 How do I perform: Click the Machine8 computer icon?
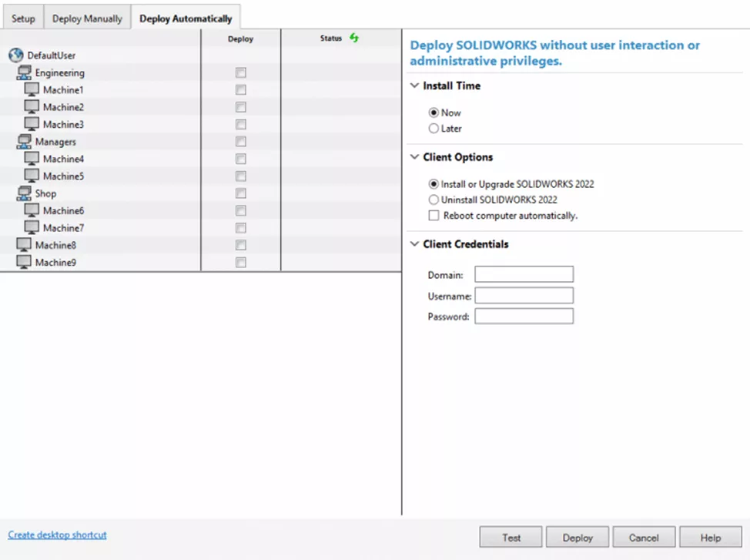[x=24, y=245]
